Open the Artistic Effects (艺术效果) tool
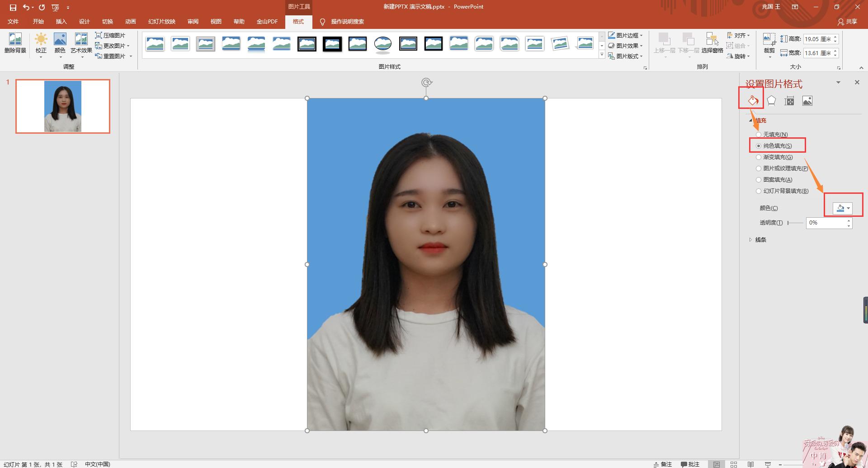The height and width of the screenshot is (468, 868). pyautogui.click(x=81, y=43)
